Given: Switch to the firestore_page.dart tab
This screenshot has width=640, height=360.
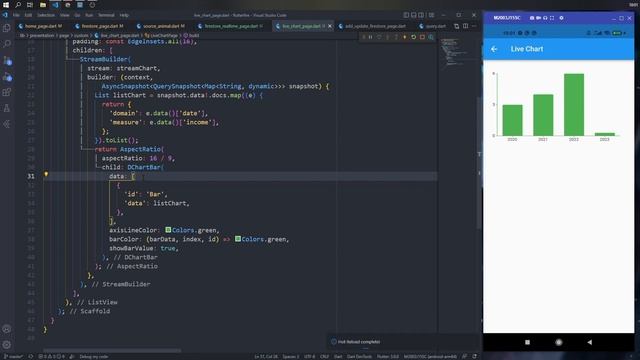Looking at the screenshot, I should tap(99, 26).
